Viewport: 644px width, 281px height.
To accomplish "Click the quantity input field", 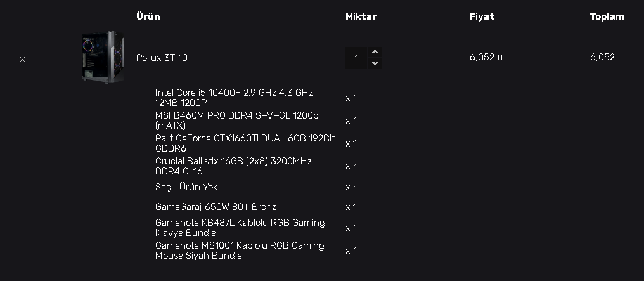I will tap(356, 58).
